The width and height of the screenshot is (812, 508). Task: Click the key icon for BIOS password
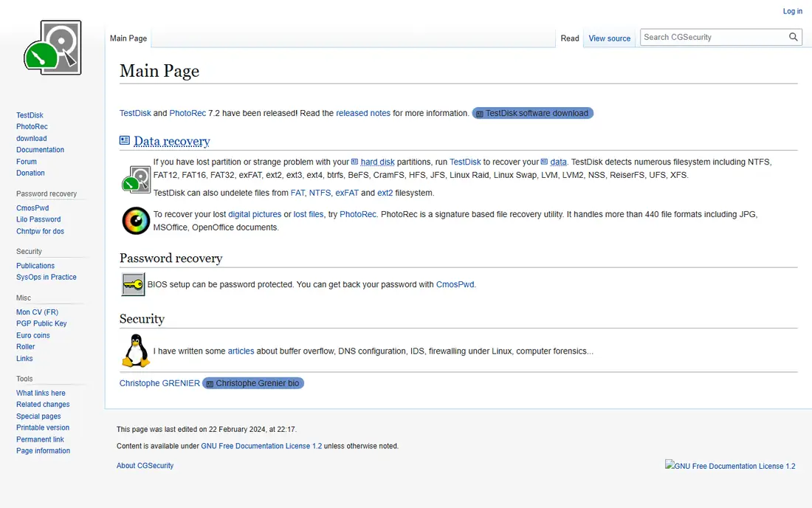133,284
